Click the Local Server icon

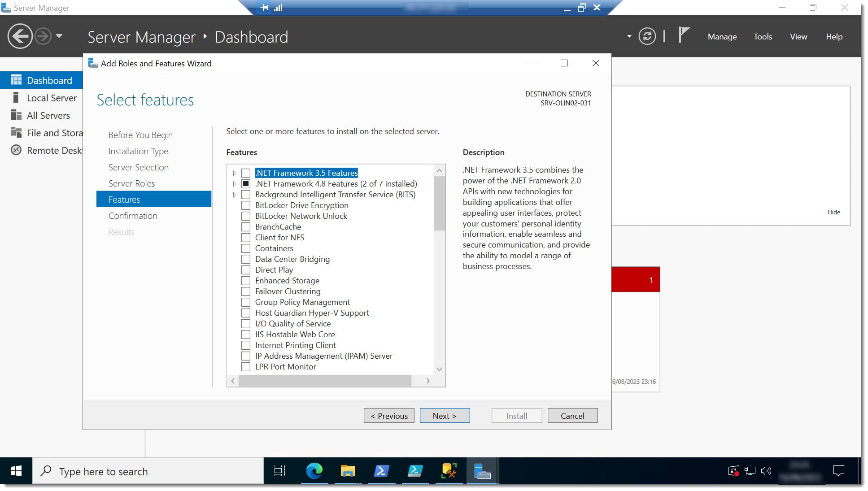pyautogui.click(x=16, y=98)
